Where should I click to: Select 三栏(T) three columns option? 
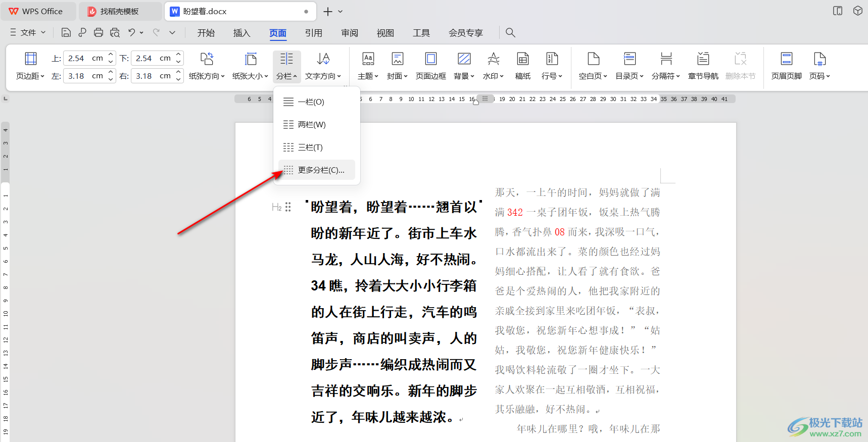(317, 148)
